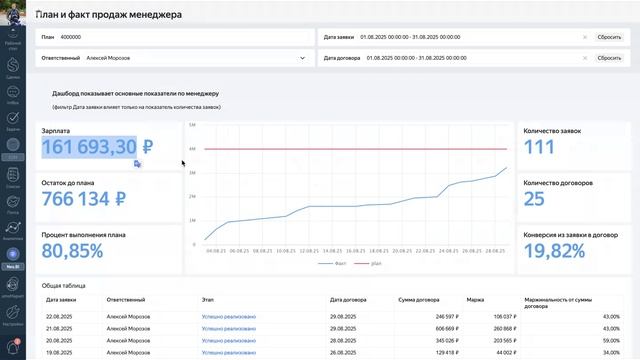Open Рабочий стол in the sidebar
Screen dimensions: 640x360
[x=13, y=39]
